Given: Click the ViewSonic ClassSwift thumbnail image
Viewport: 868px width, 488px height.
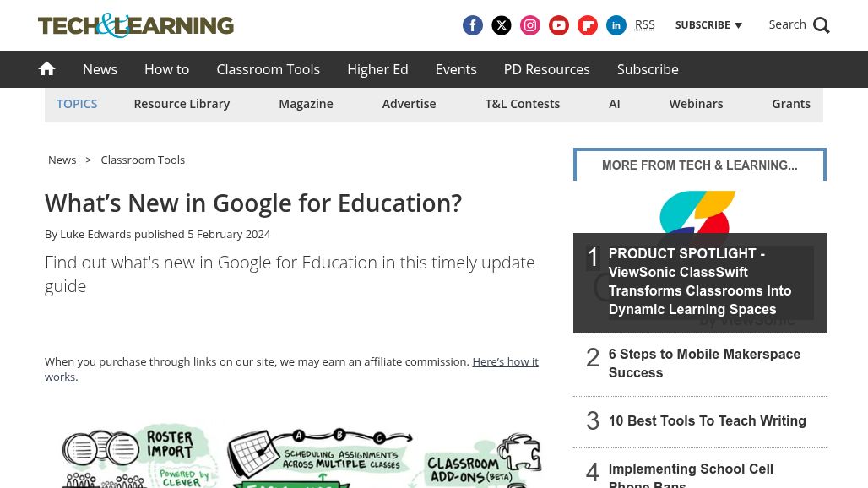Looking at the screenshot, I should click(x=697, y=212).
